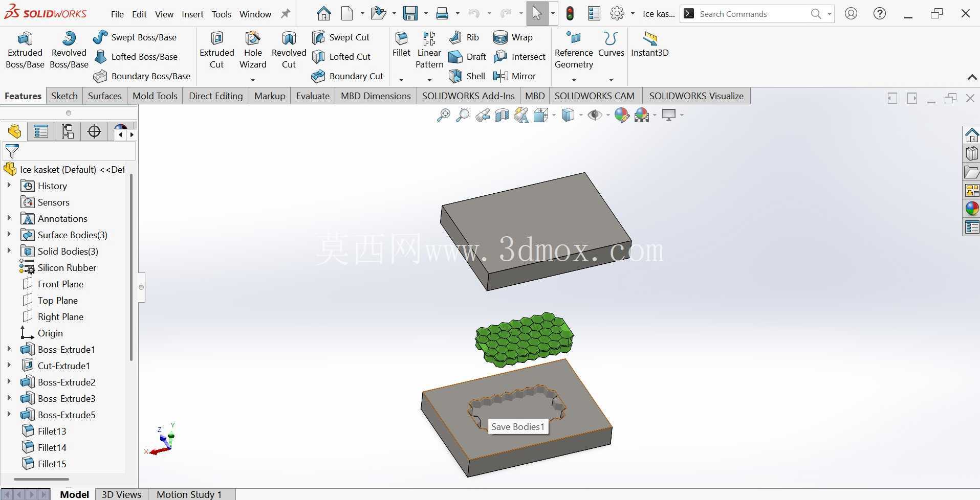This screenshot has height=500, width=980.
Task: Collapse the CommandManager ribbon
Action: click(x=972, y=77)
